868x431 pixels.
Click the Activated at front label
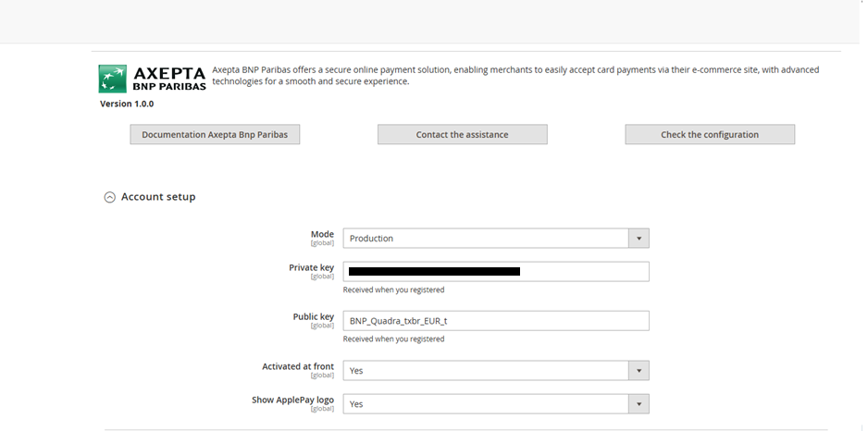tap(298, 367)
